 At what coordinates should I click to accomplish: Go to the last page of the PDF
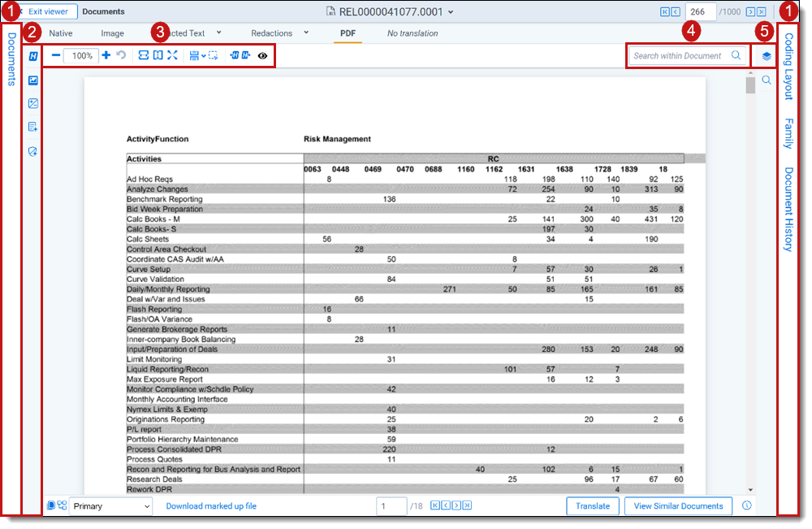(x=467, y=505)
